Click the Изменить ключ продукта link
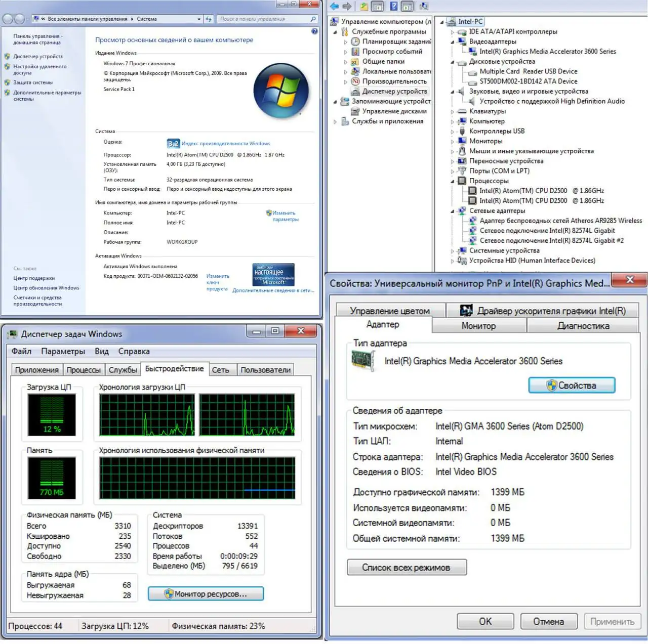 click(218, 282)
